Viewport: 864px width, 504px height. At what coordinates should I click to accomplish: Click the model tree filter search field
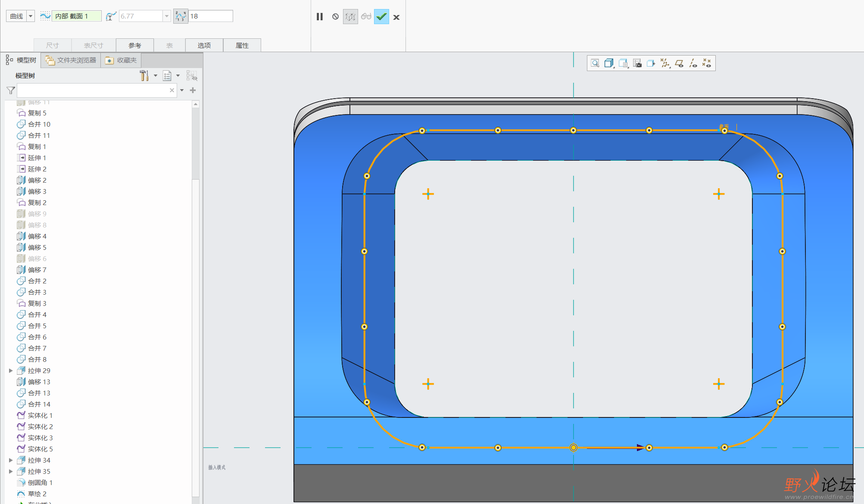[x=93, y=90]
